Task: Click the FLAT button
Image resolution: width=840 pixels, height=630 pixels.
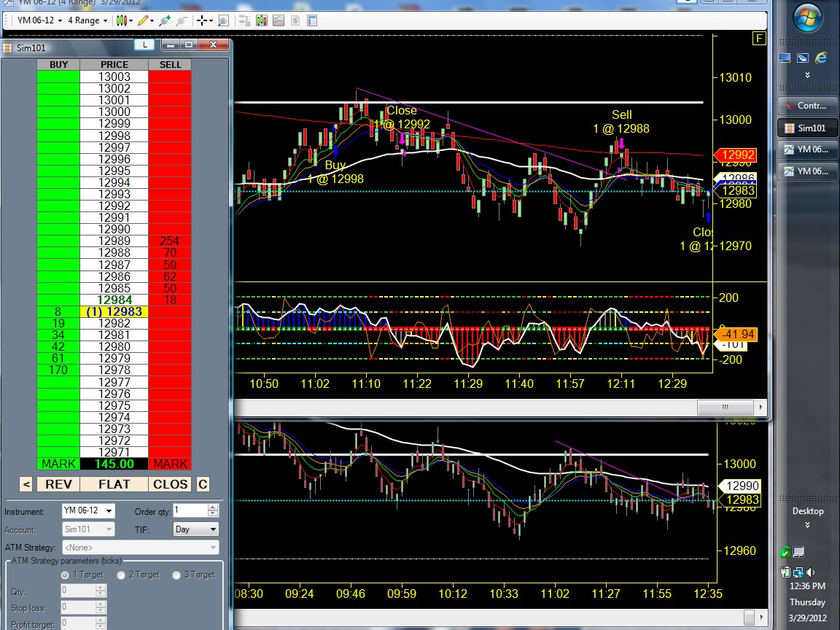Action: coord(114,484)
